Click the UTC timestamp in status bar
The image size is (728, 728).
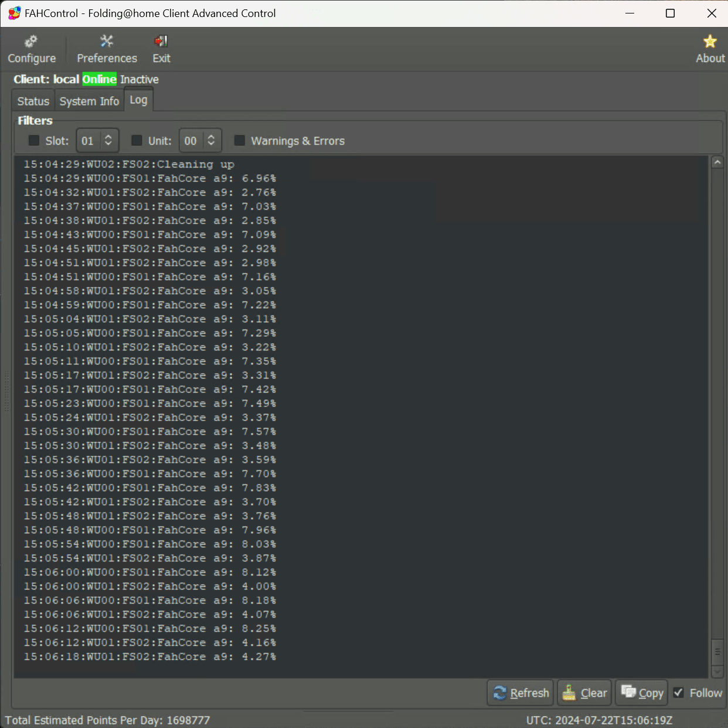pyautogui.click(x=599, y=720)
